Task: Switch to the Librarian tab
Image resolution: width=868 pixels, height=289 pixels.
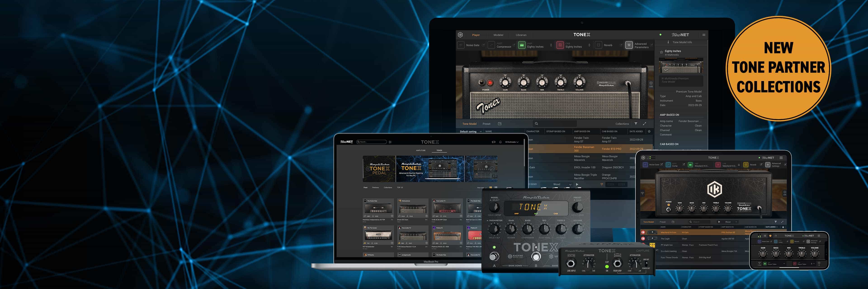Action: tap(521, 35)
